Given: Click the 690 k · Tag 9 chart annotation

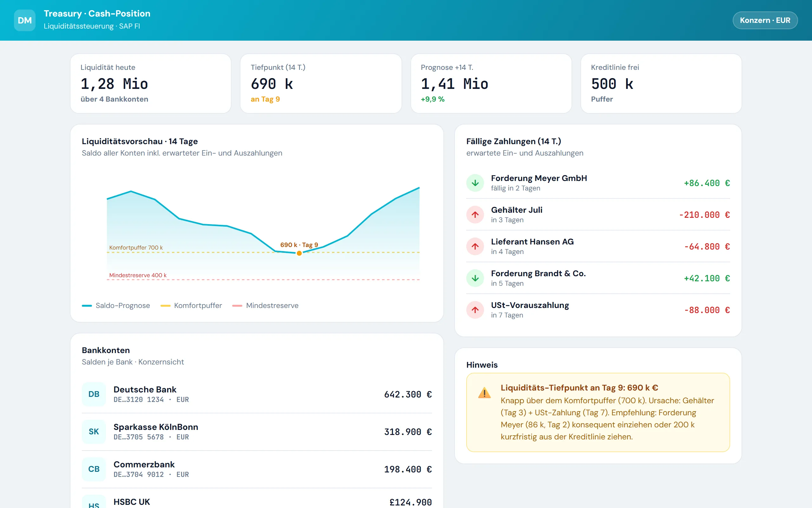Looking at the screenshot, I should [299, 245].
